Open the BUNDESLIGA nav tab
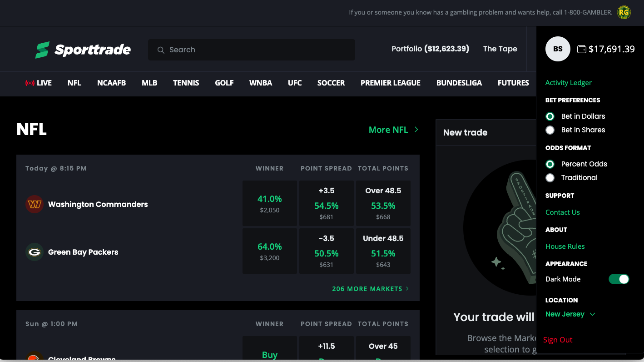644x362 pixels. tap(459, 83)
